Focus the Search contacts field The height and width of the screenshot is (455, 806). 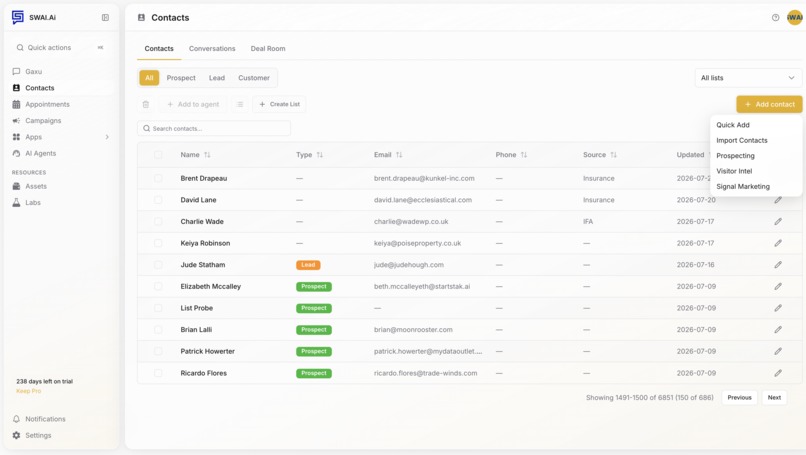(x=214, y=129)
